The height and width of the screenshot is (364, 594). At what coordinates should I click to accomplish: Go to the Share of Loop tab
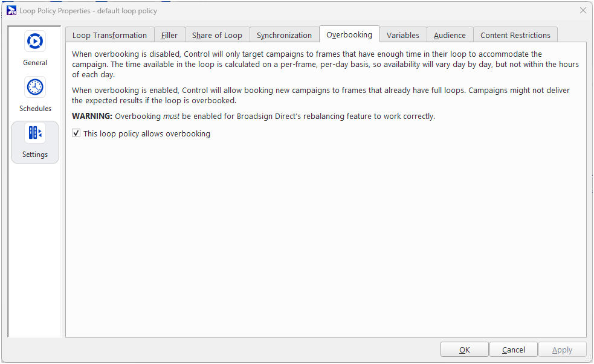pyautogui.click(x=217, y=35)
